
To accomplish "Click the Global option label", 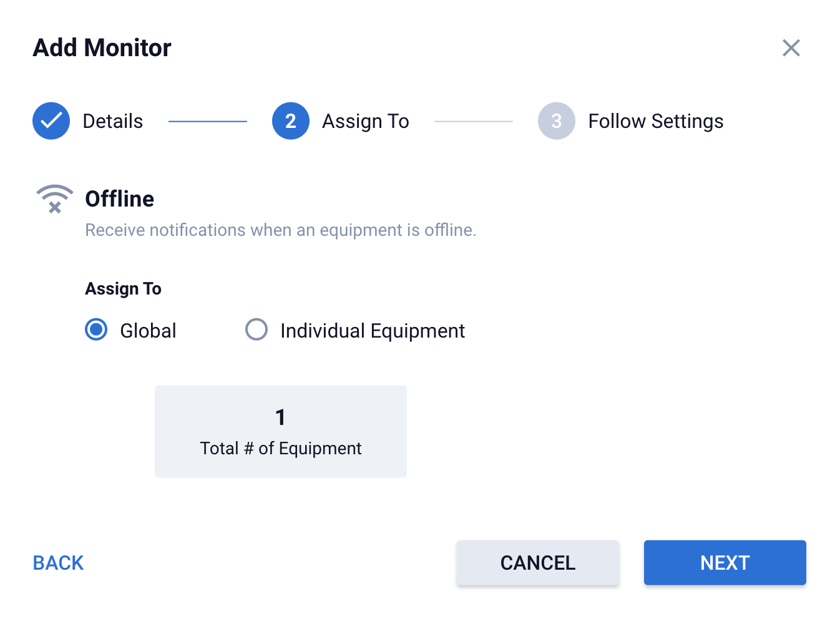I will [148, 331].
